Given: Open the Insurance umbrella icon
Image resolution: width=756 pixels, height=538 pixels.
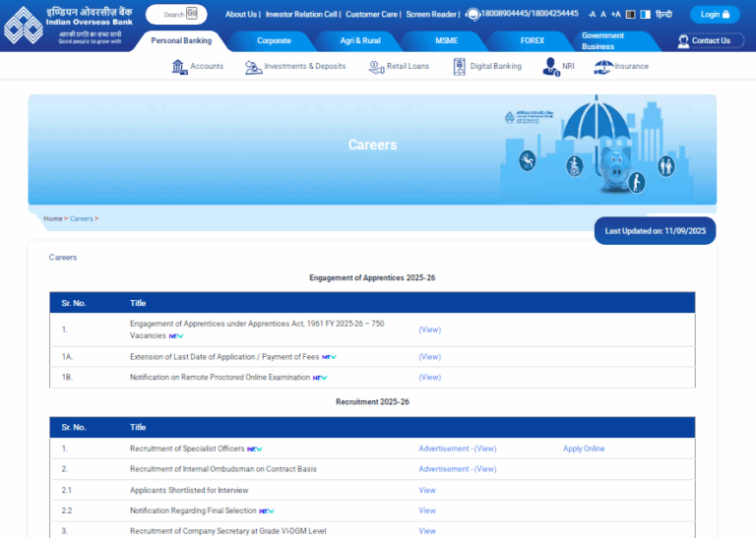Looking at the screenshot, I should click(603, 67).
